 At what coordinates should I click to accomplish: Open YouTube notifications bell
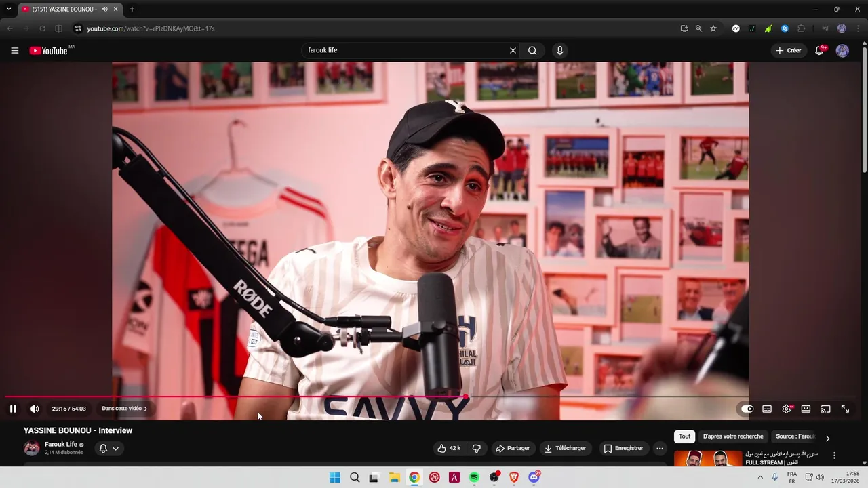pyautogui.click(x=819, y=50)
